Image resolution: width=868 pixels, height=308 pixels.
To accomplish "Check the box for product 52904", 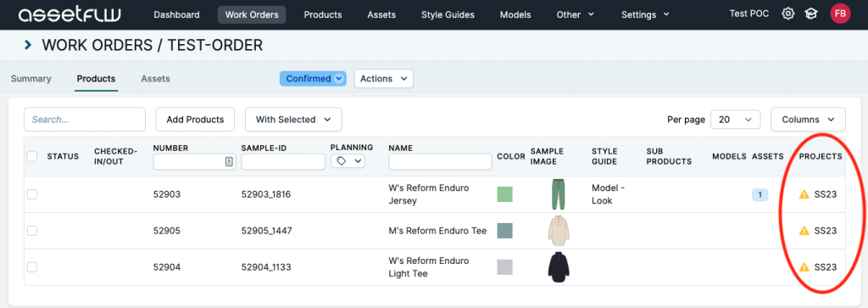I will coord(32,267).
